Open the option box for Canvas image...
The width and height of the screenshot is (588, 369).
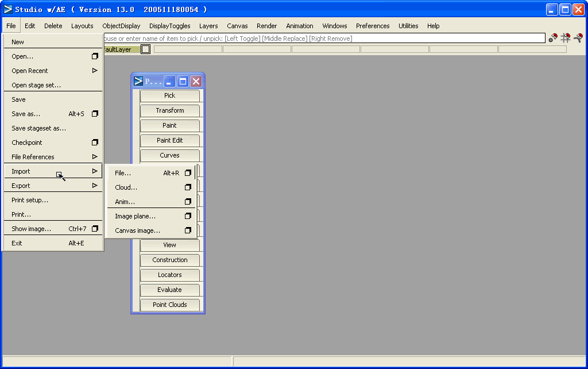click(188, 230)
